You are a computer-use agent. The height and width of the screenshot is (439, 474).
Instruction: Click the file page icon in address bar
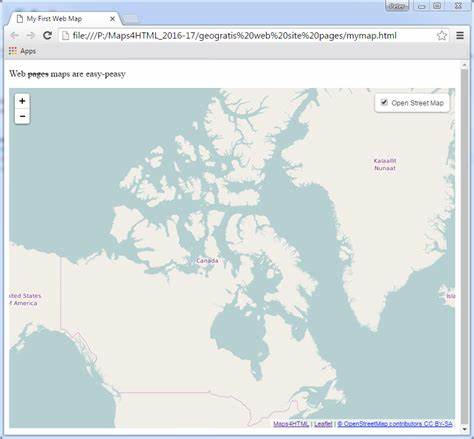pyautogui.click(x=66, y=35)
